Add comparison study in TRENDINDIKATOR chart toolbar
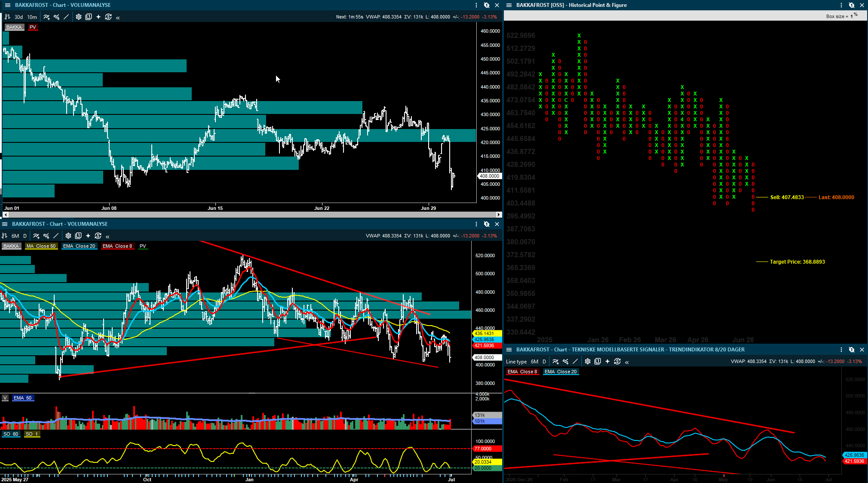The width and height of the screenshot is (868, 483). coord(565,361)
